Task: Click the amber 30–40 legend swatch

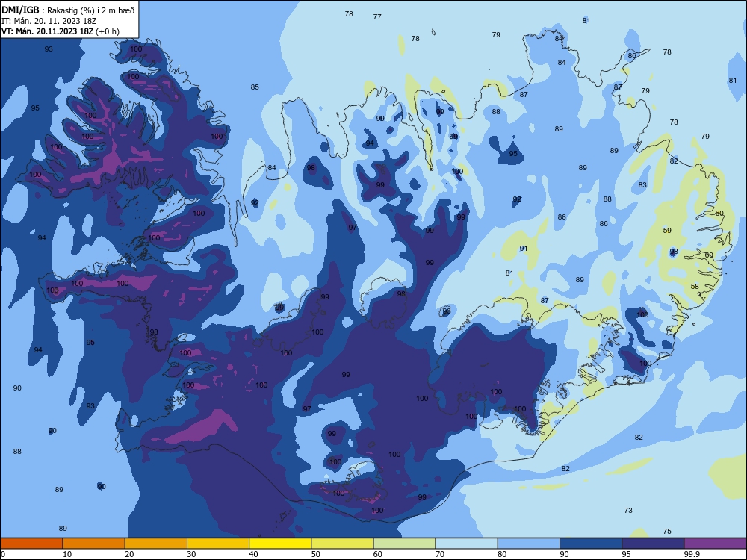Action: pyautogui.click(x=218, y=544)
